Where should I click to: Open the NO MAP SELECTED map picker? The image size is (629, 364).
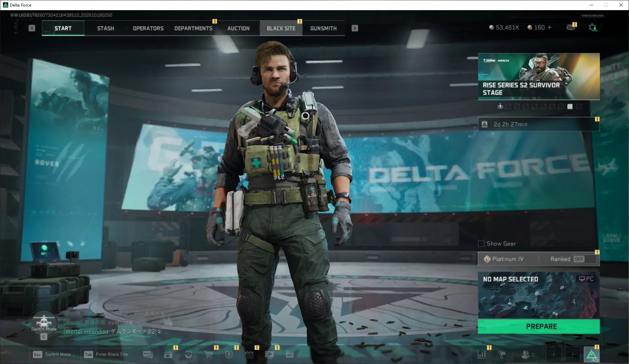pyautogui.click(x=539, y=295)
